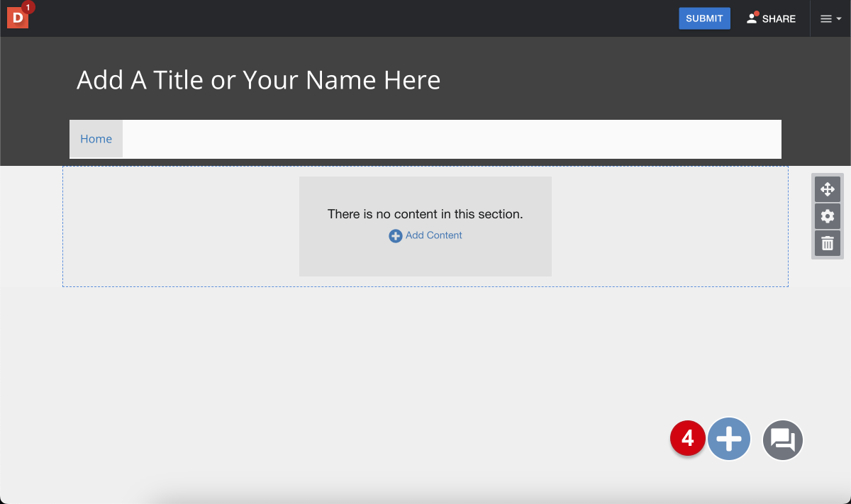The height and width of the screenshot is (504, 851).
Task: Open the notification badge showing 1
Action: 28,7
